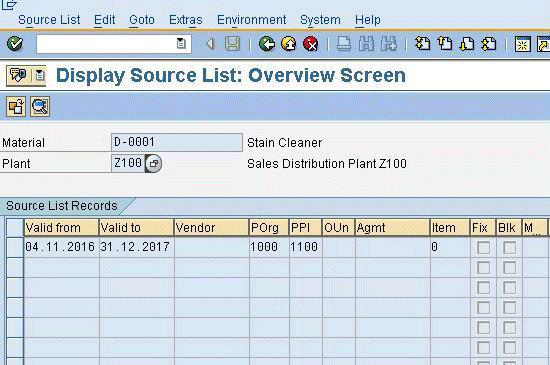This screenshot has height=365, width=550.
Task: Click the Save diskette icon
Action: (232, 44)
